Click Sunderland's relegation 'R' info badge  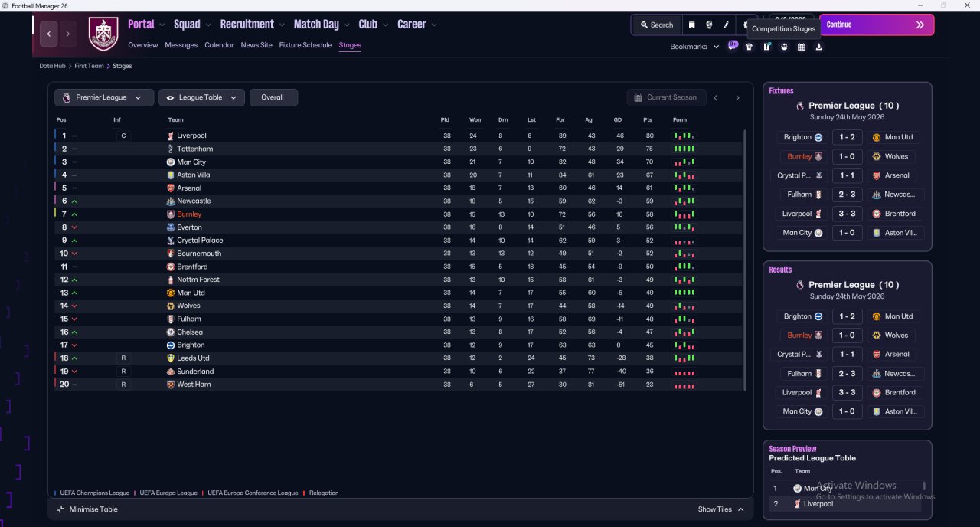(123, 372)
